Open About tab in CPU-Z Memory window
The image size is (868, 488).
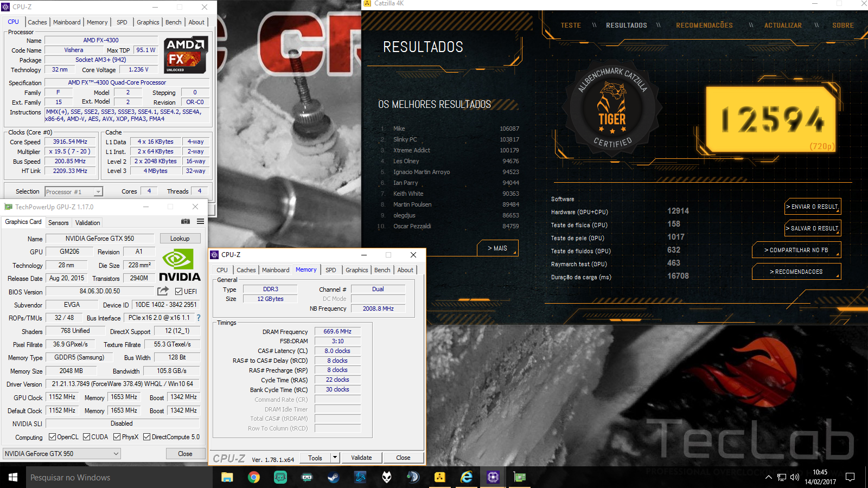[x=405, y=269]
